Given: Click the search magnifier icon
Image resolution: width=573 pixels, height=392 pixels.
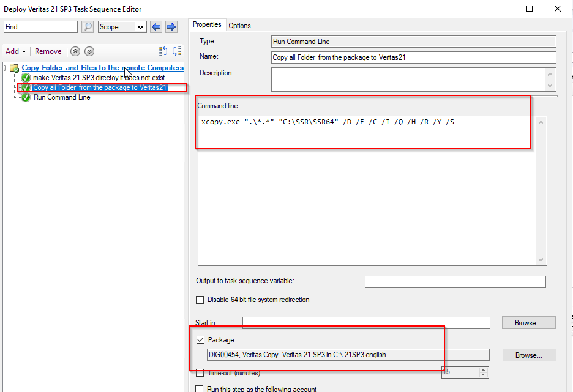Looking at the screenshot, I should [x=88, y=27].
